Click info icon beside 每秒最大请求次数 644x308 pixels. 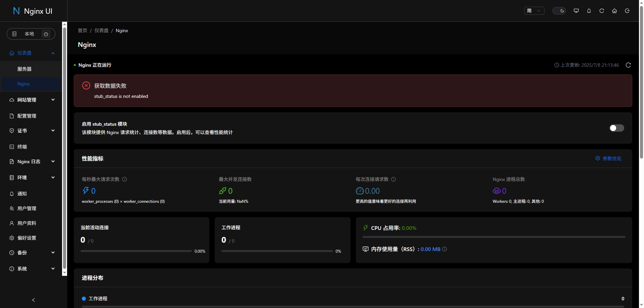(x=124, y=179)
